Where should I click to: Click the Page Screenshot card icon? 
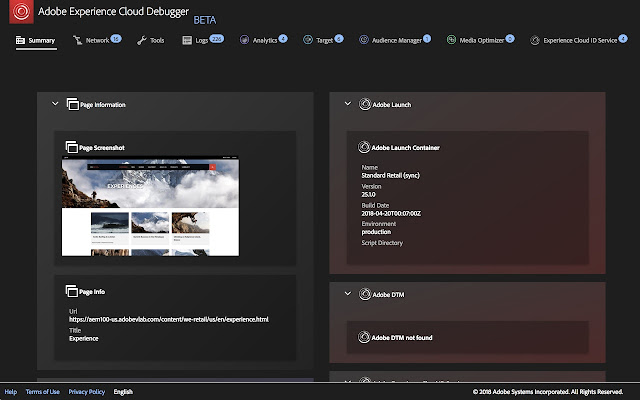(71, 147)
